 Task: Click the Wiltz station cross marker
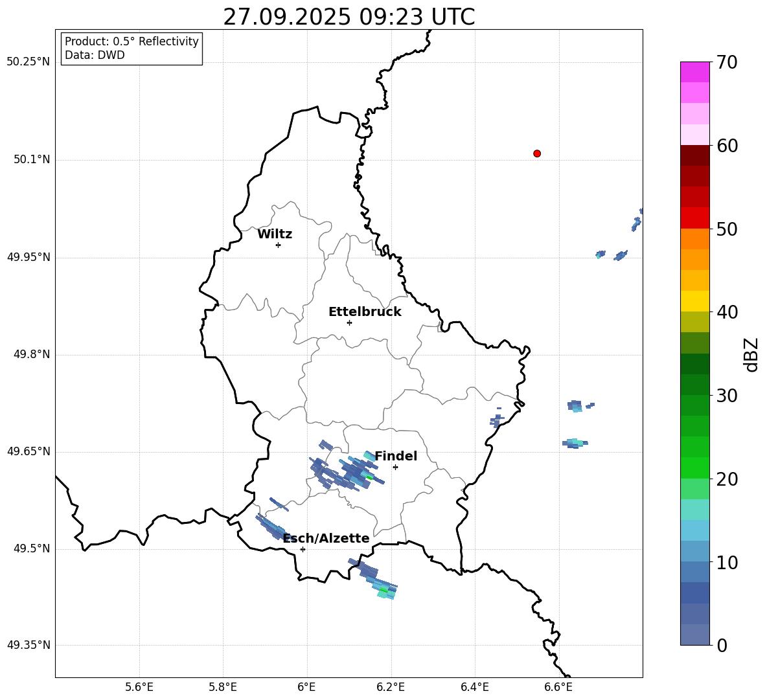click(x=278, y=245)
